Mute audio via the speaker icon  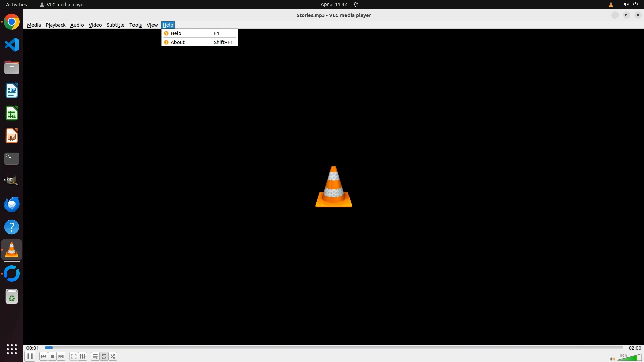pos(612,359)
